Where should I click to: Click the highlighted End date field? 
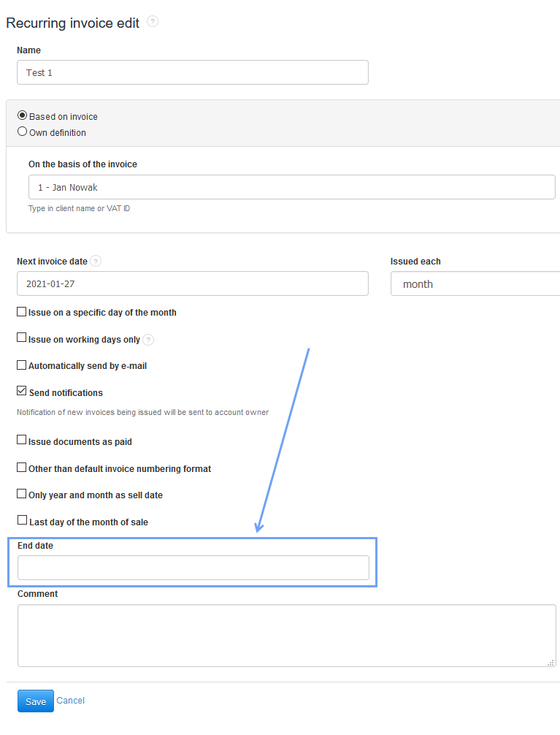(192, 567)
